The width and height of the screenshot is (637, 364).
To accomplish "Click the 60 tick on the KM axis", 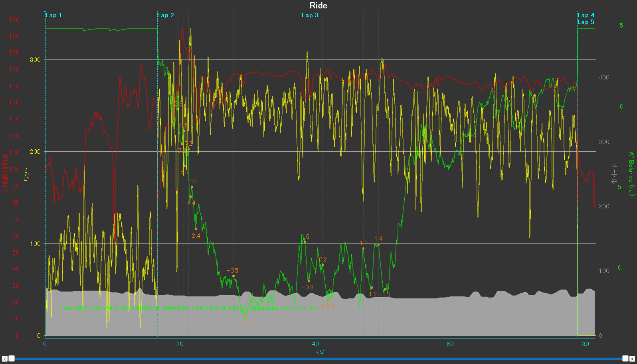I will pyautogui.click(x=450, y=344).
